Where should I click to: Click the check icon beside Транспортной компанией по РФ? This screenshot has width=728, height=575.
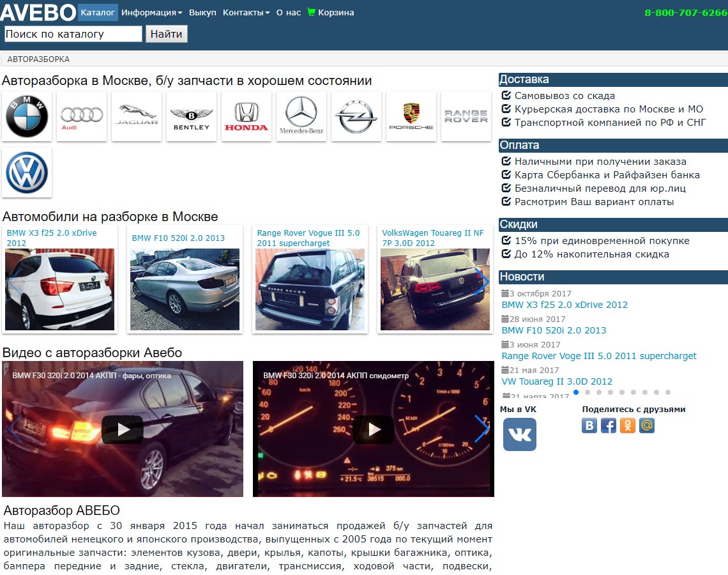(506, 122)
